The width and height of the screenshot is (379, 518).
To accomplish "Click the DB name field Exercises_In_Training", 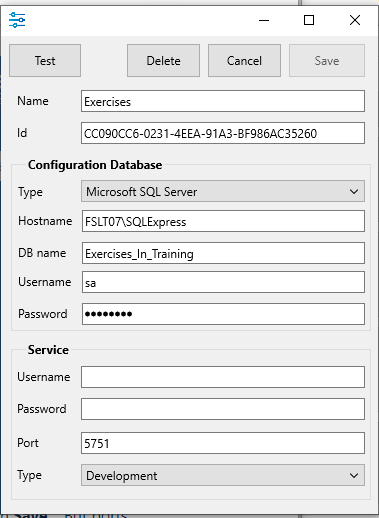I will click(223, 253).
